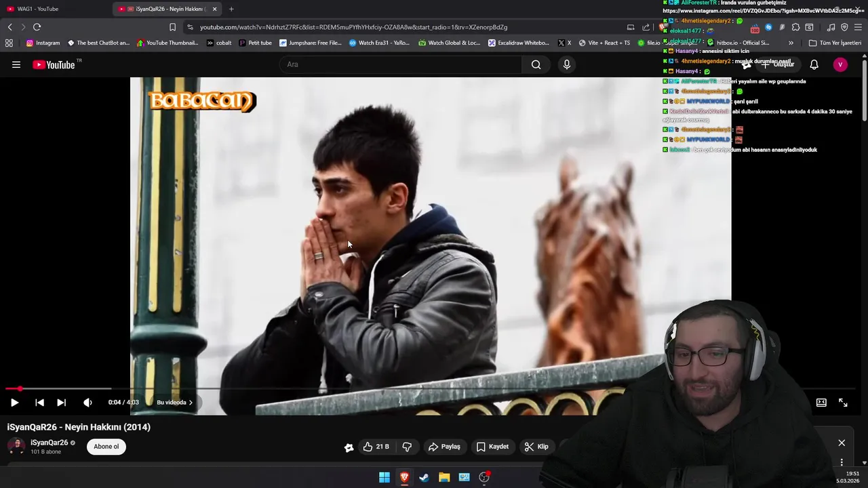Start voice search with the microphone icon
Viewport: 868px width, 488px height.
click(567, 64)
